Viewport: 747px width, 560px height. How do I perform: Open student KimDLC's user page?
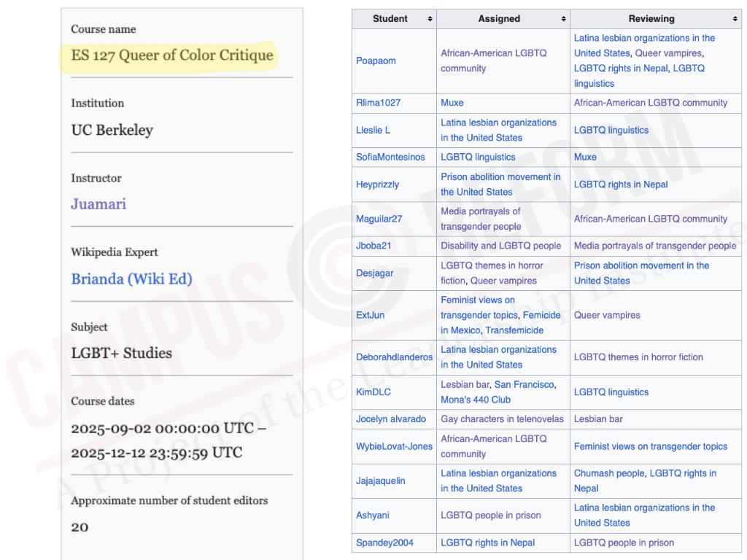[373, 392]
